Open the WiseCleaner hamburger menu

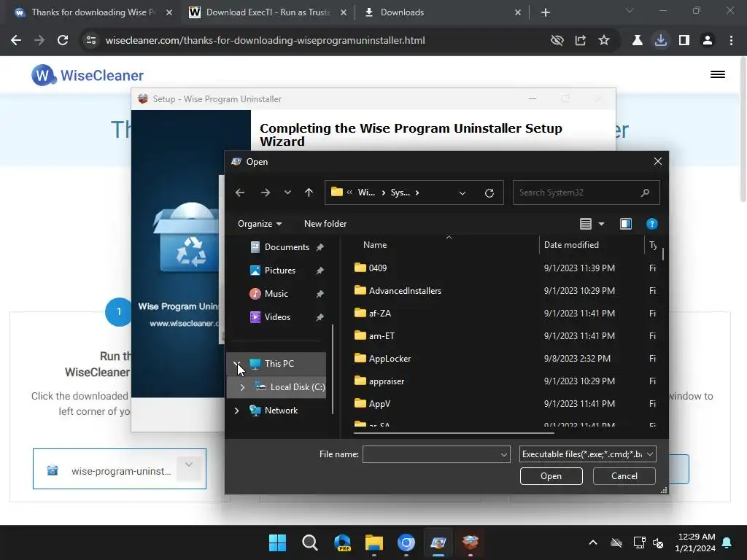718,74
